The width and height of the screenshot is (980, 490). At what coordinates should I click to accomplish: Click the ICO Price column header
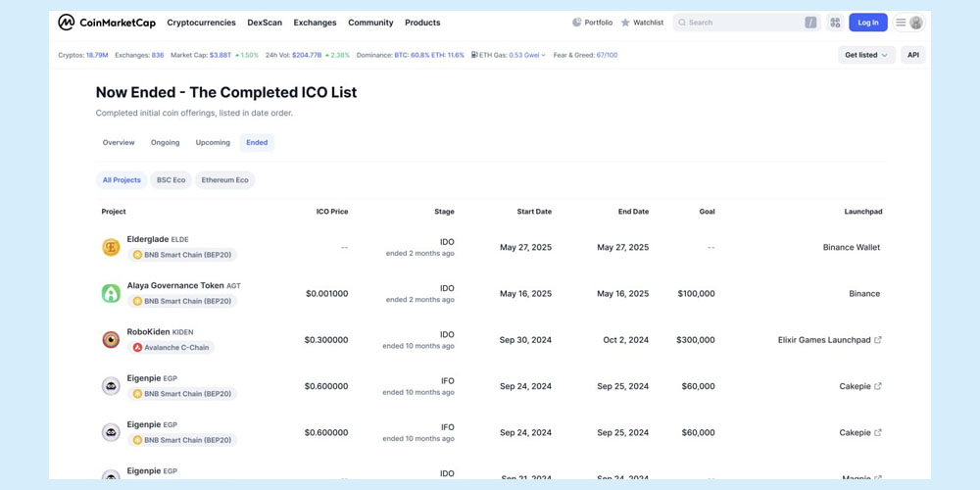pyautogui.click(x=332, y=212)
